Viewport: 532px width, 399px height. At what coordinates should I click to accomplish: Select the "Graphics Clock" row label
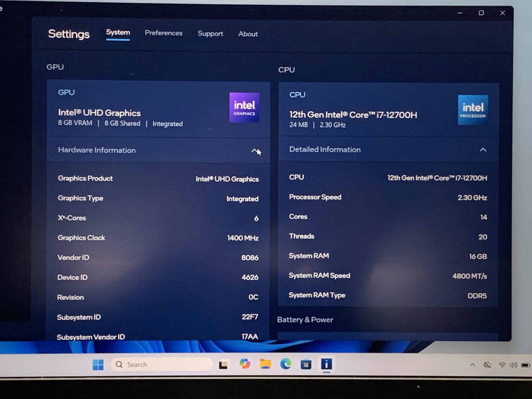point(81,238)
